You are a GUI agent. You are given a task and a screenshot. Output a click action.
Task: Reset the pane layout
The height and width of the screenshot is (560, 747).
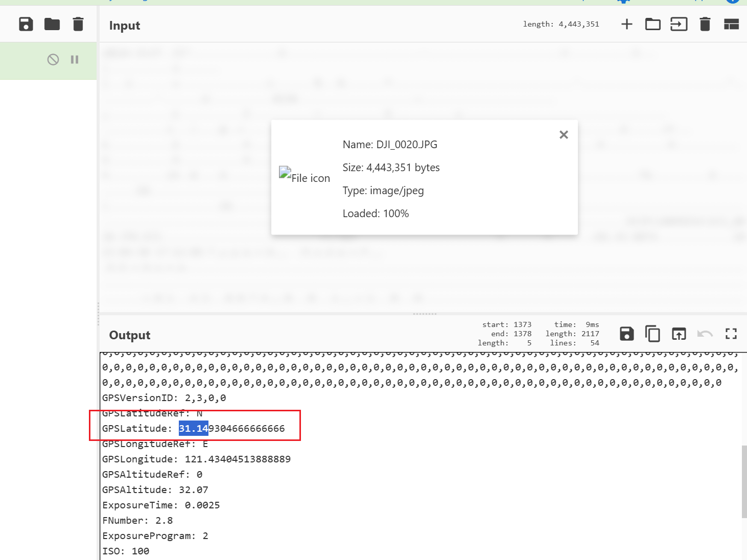(x=731, y=24)
